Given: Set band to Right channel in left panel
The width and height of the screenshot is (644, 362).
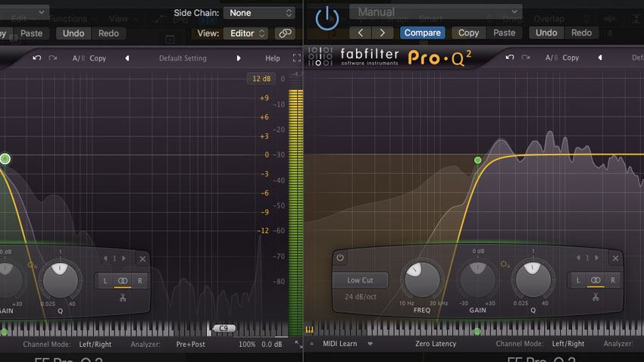Looking at the screenshot, I should [x=140, y=281].
